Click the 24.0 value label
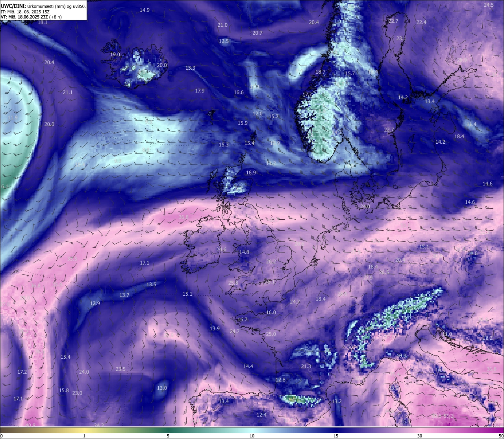The width and height of the screenshot is (504, 439). pyautogui.click(x=84, y=372)
